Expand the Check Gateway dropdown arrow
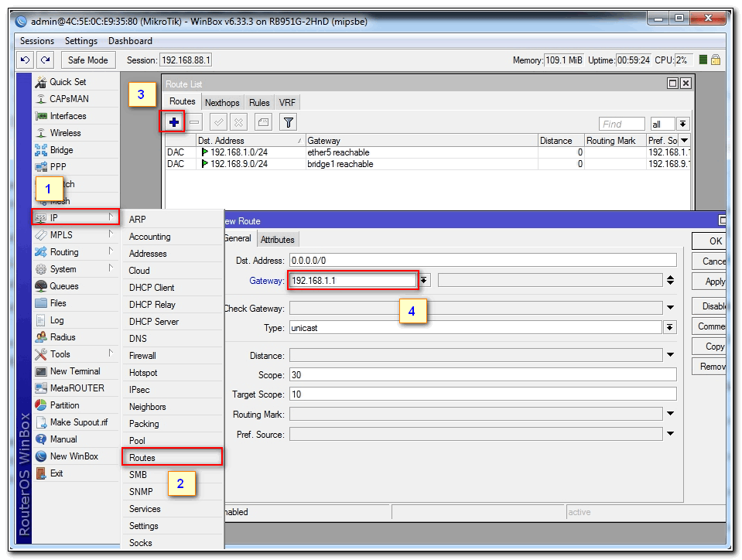 pos(670,308)
